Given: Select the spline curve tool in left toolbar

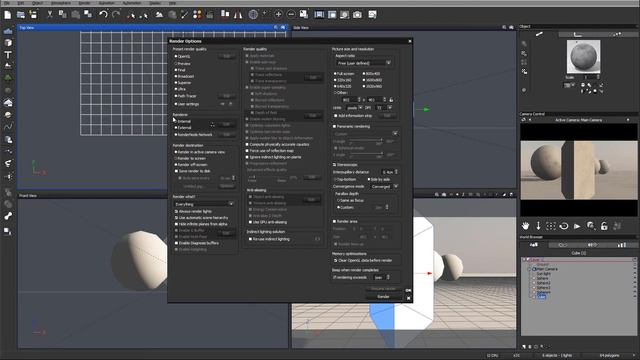Looking at the screenshot, I should tap(8, 127).
